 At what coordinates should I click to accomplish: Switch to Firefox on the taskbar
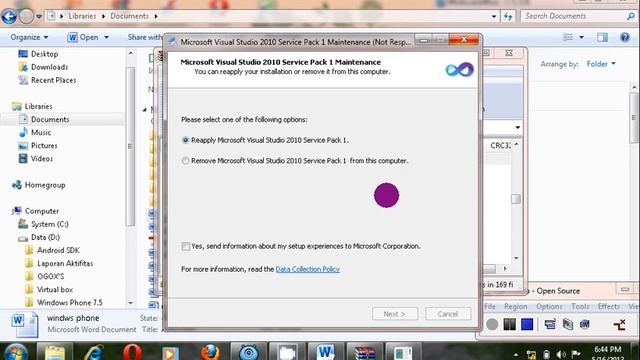[210, 352]
